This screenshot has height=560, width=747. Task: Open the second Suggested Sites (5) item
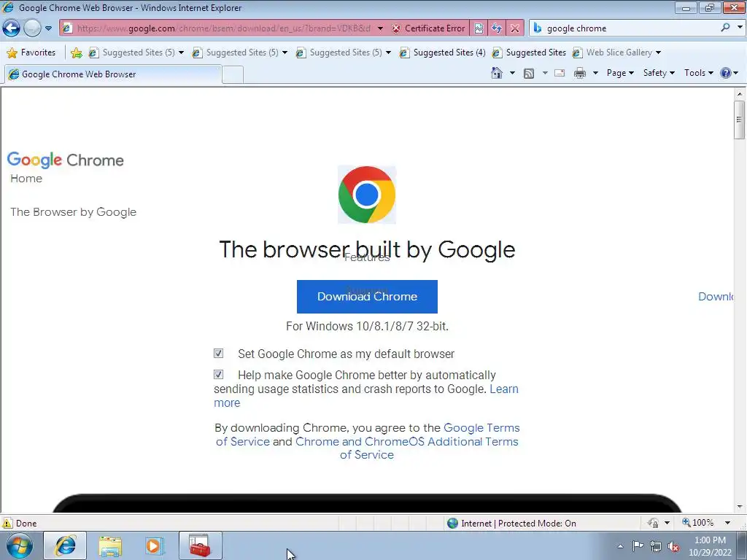tap(239, 52)
